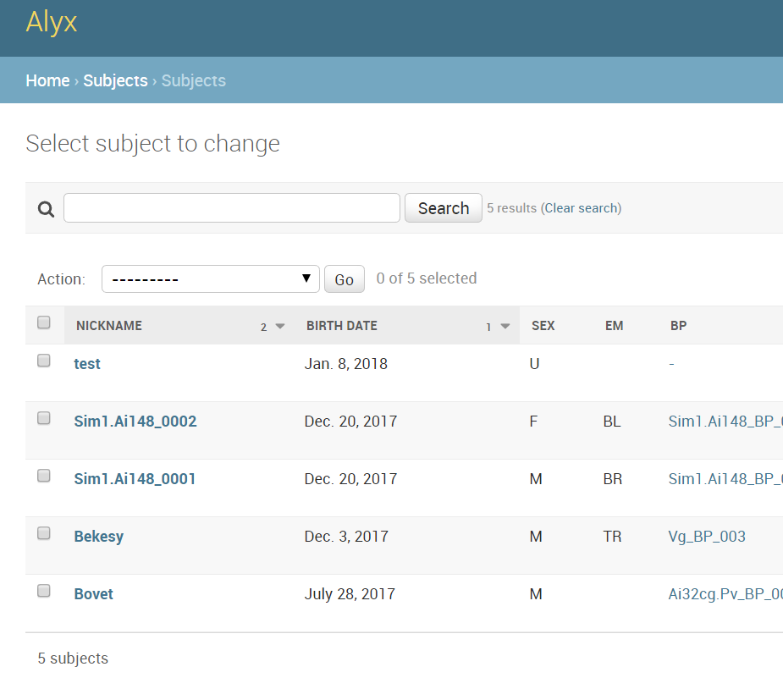Screen dimensions: 783x700
Task: Open Sim1.Ai148_BP link in Sim1.Ai148_0001 row
Action: 725,478
